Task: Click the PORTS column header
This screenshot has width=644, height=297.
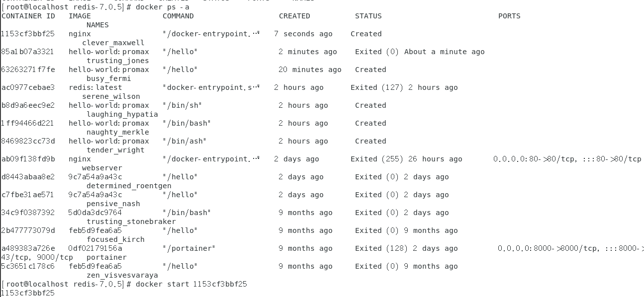Action: [x=509, y=16]
